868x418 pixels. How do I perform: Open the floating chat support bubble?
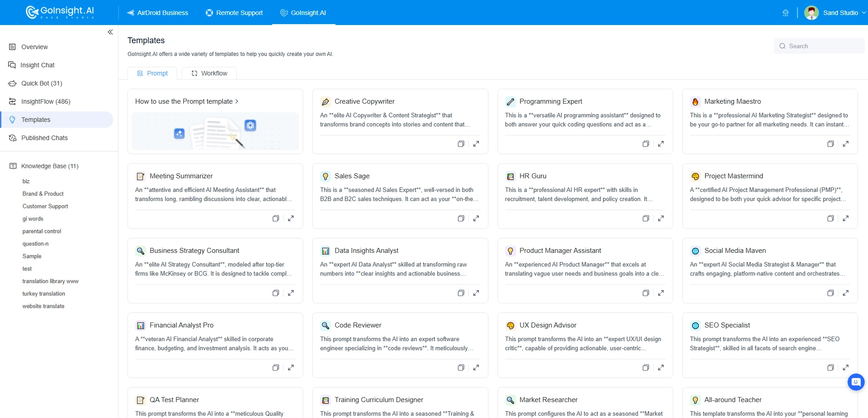coord(856,382)
